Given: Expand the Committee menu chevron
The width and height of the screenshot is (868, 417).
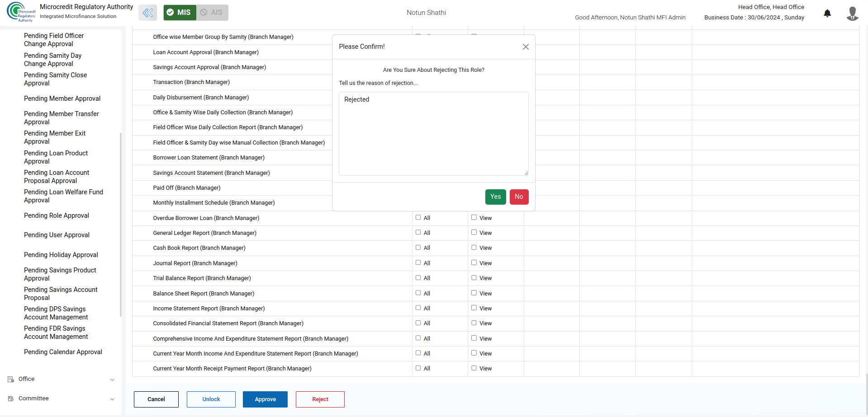Looking at the screenshot, I should coord(112,399).
